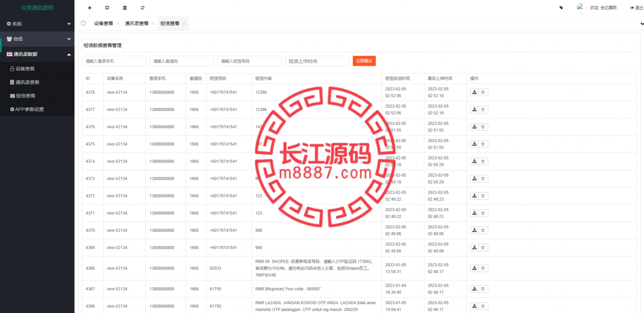Image resolution: width=644 pixels, height=313 pixels.
Task: Open the user avatar image
Action: click(580, 7)
